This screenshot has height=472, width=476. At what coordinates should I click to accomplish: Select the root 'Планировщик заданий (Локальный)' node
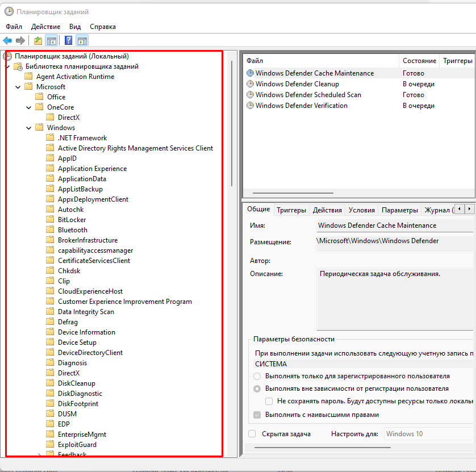click(x=72, y=56)
